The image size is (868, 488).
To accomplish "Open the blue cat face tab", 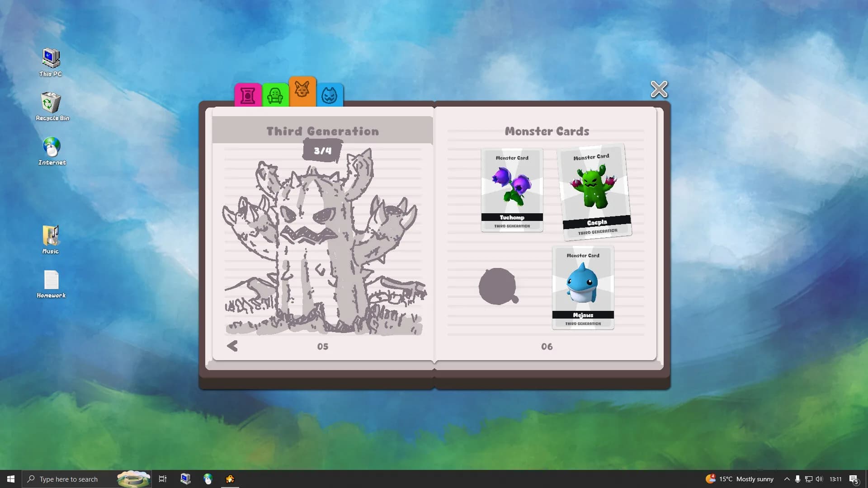I will [330, 95].
